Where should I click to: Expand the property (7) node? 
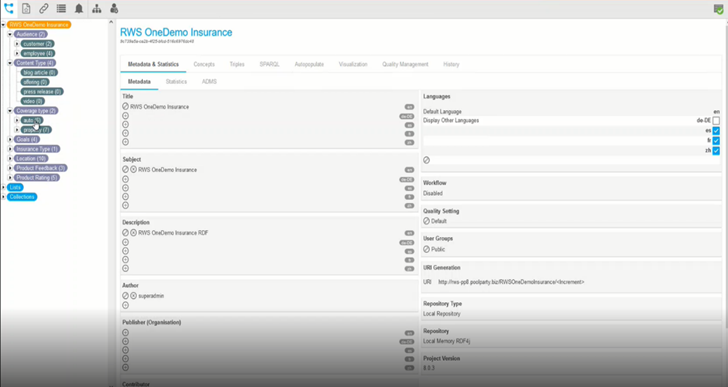tap(17, 130)
